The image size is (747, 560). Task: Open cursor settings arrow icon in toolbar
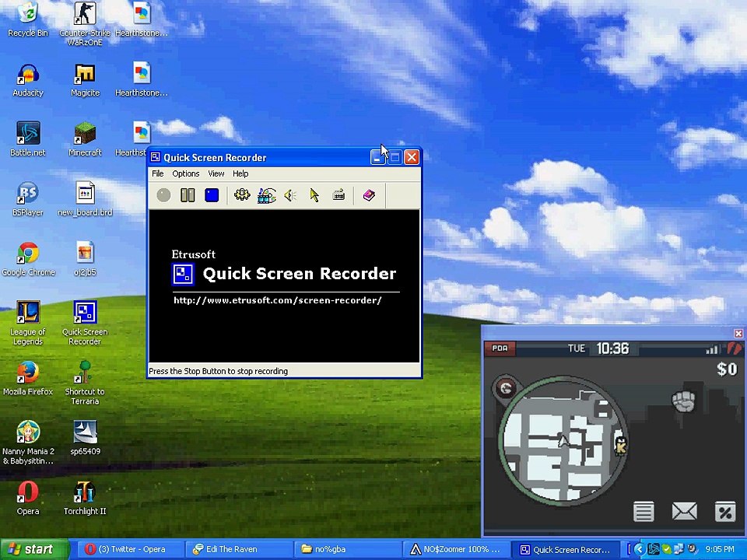[314, 195]
